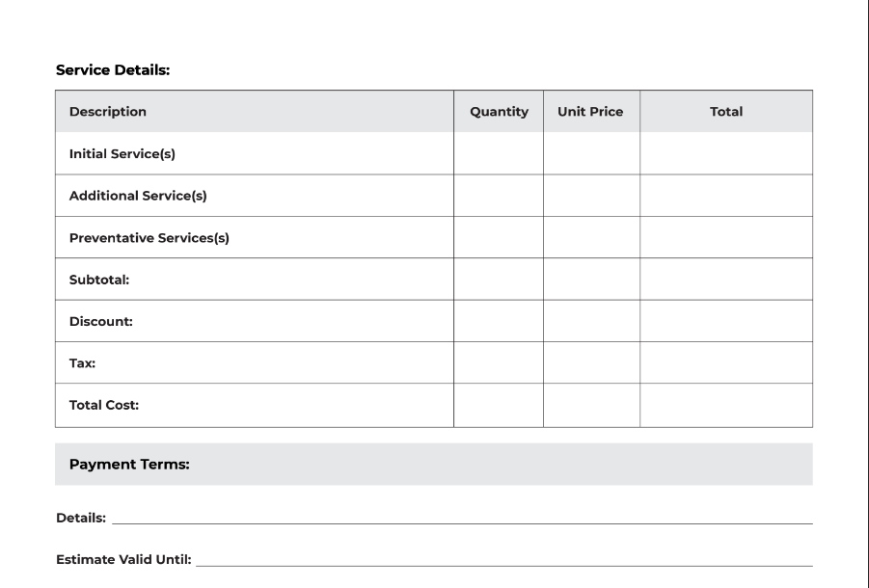Select the Total Cost total cell
The height and width of the screenshot is (588, 869).
[726, 405]
